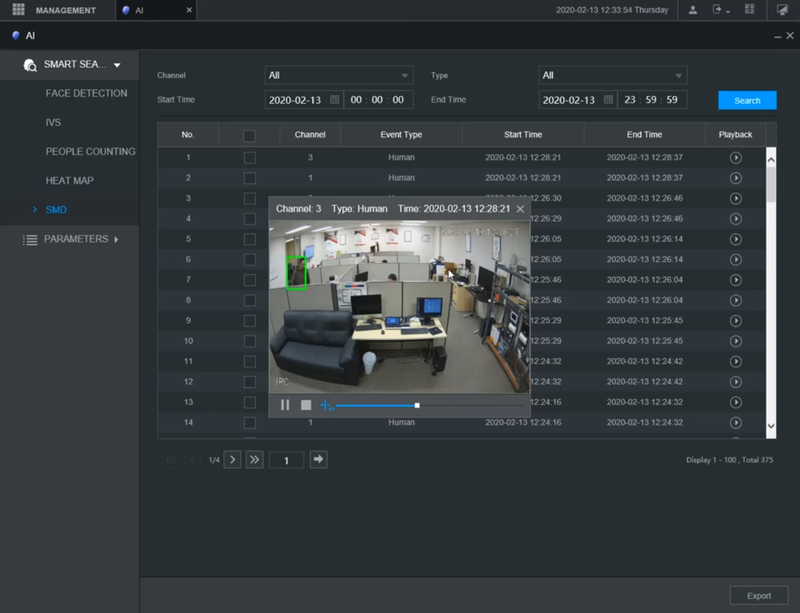
Task: Open FACE DETECTION in sidebar
Action: (86, 93)
